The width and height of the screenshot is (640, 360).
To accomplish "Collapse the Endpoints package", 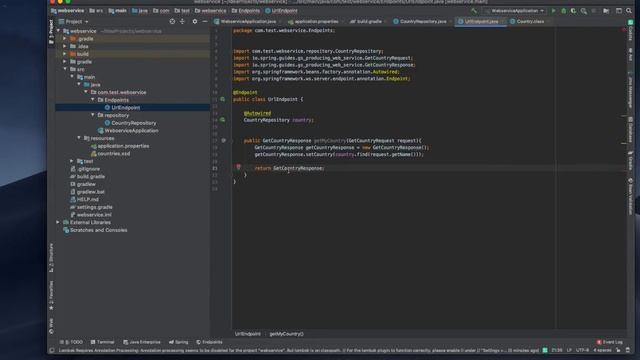I will 93,100.
